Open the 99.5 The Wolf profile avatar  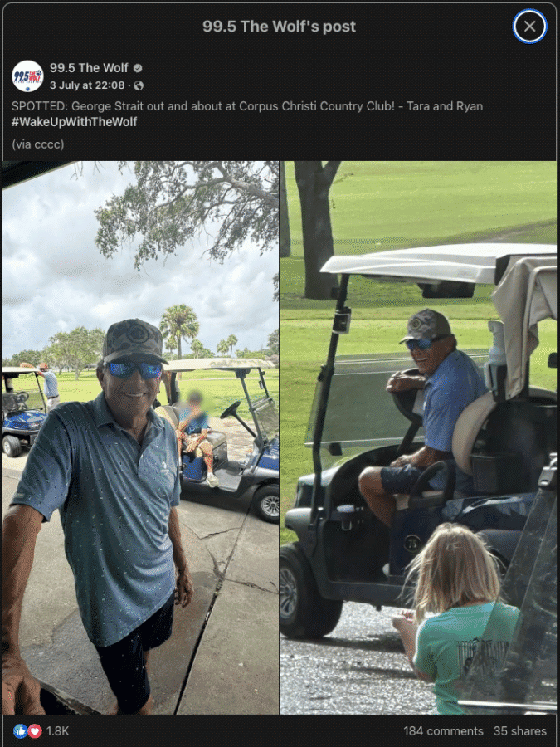pyautogui.click(x=27, y=76)
